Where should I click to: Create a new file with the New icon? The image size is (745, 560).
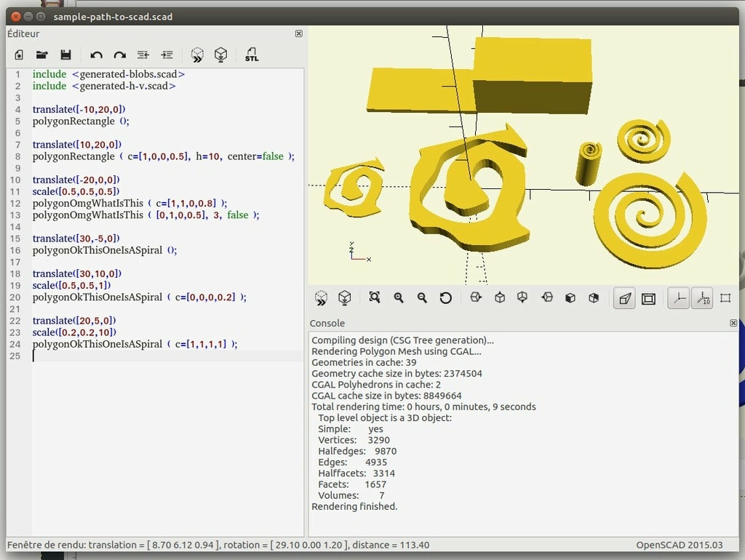click(x=19, y=55)
